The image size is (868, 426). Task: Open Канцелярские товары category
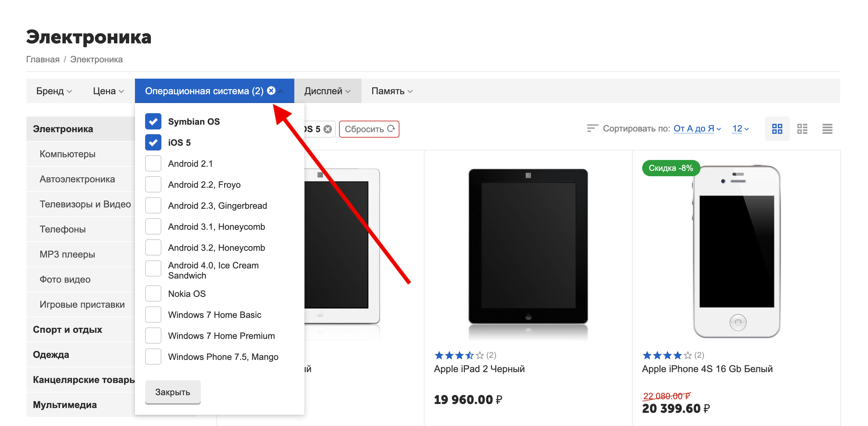click(x=81, y=380)
